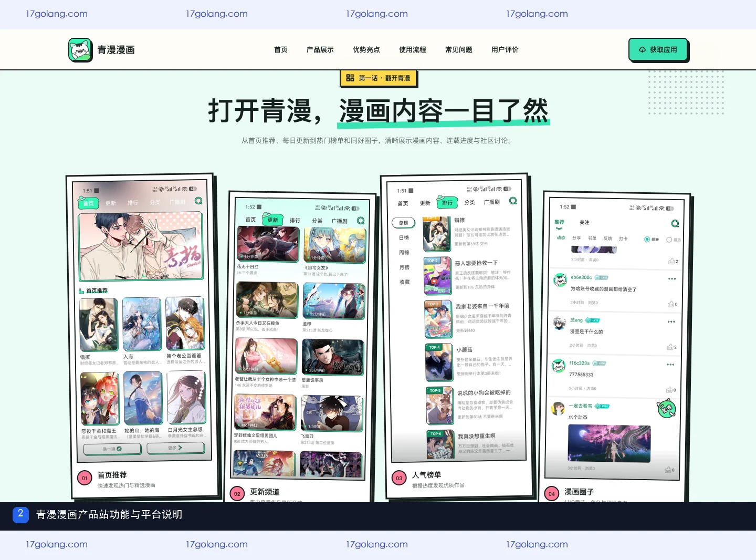756x560 pixels.
Task: Open more options for eb6e300c post
Action: 672,278
